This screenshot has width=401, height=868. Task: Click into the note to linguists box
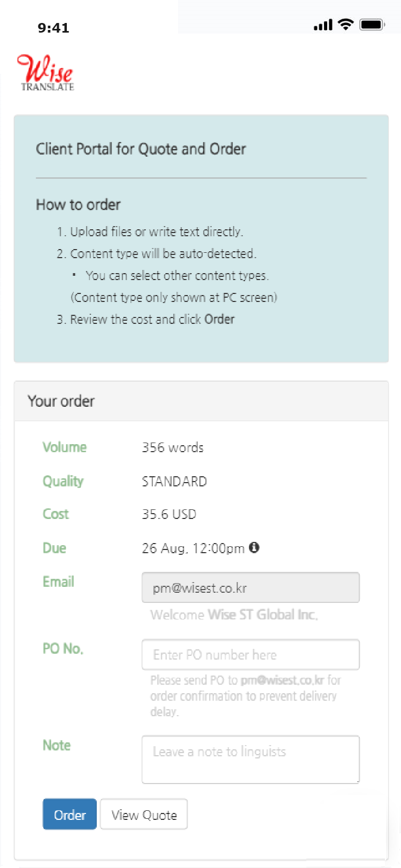tap(250, 759)
